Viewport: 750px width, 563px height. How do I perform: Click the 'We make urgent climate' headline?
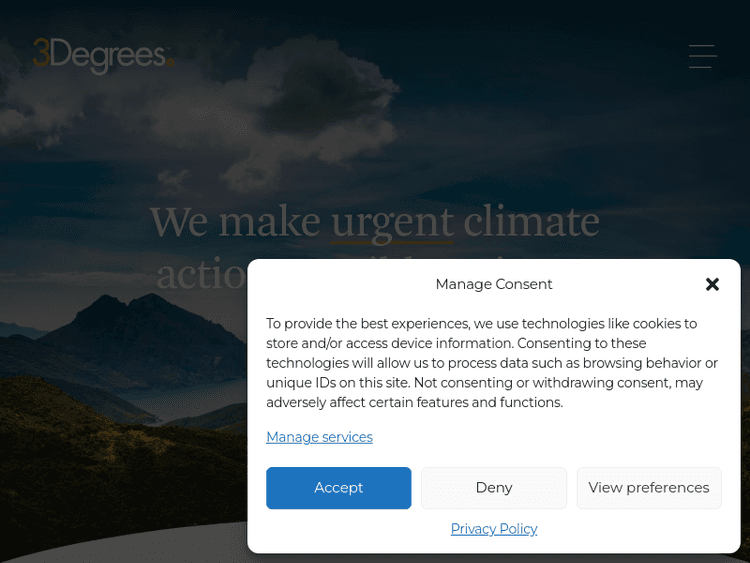tap(375, 222)
